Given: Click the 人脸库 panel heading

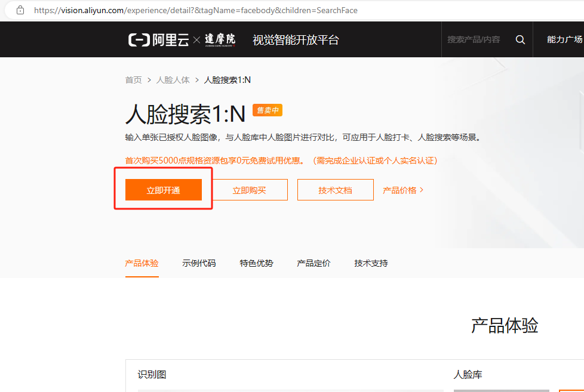Looking at the screenshot, I should coord(468,374).
